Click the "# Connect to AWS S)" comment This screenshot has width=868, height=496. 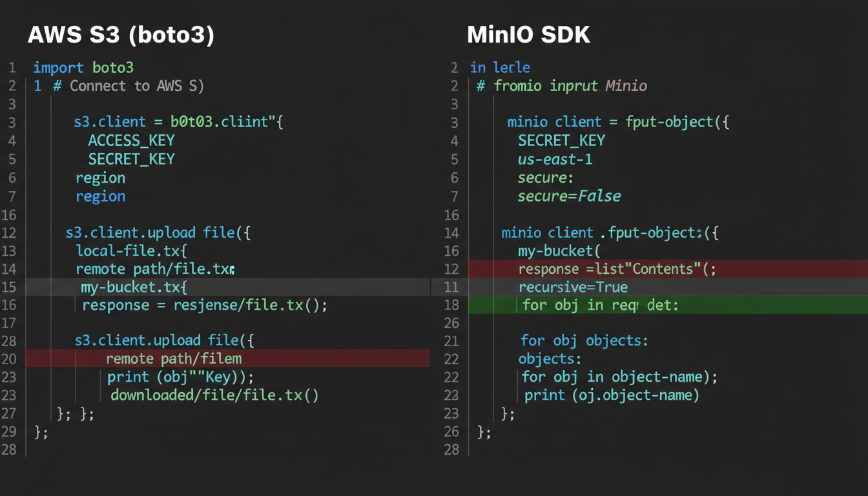pos(129,86)
